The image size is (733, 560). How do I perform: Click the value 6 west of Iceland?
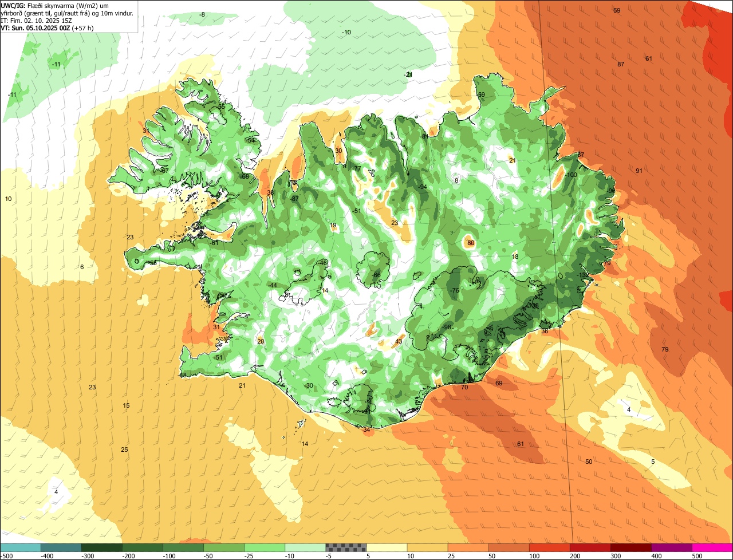[82, 267]
